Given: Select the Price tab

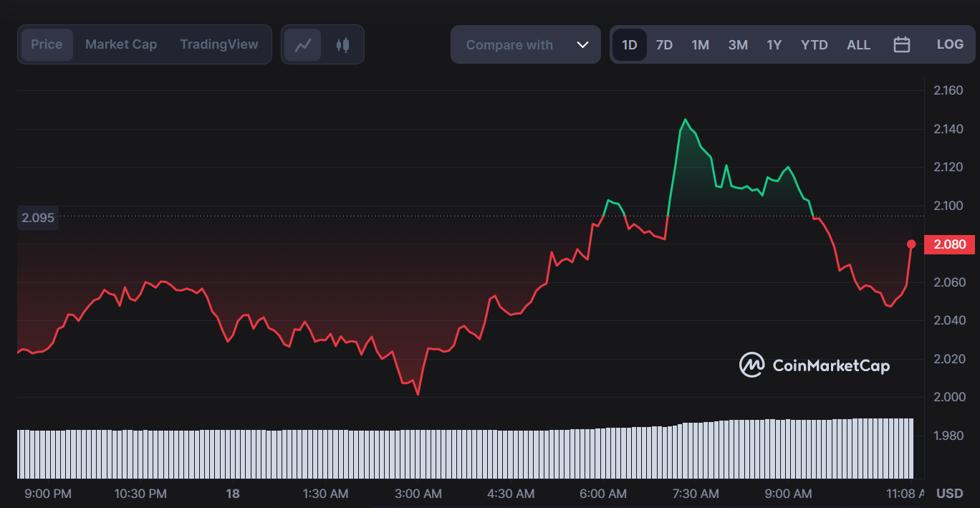Looking at the screenshot, I should pyautogui.click(x=47, y=44).
